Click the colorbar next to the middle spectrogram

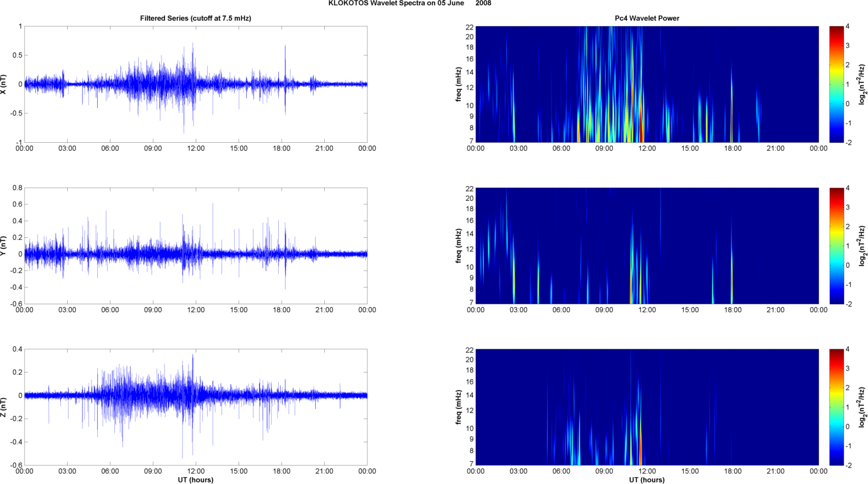pyautogui.click(x=836, y=246)
